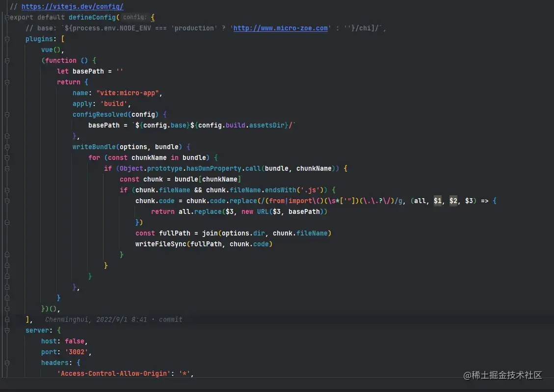Image resolution: width=554 pixels, height=392 pixels.
Task: Click the hasOwnProperty method name
Action: pos(214,168)
